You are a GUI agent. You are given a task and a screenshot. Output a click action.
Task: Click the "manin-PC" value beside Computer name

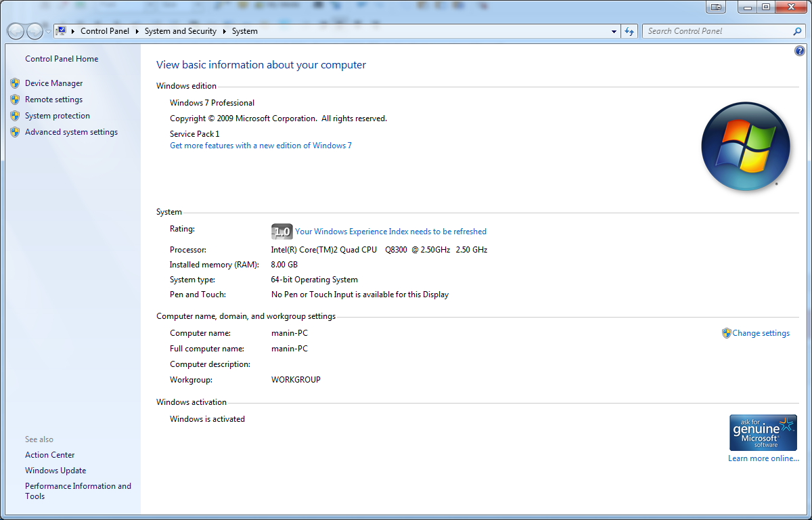pyautogui.click(x=290, y=333)
